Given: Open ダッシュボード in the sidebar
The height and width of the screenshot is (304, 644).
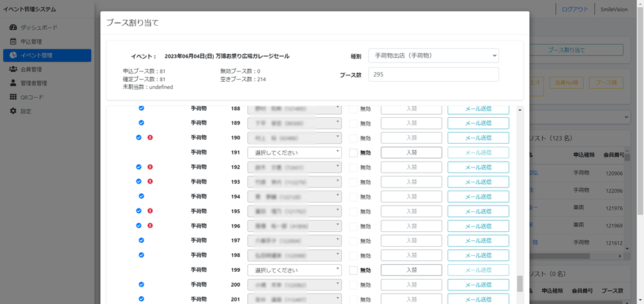Looking at the screenshot, I should pos(47,28).
